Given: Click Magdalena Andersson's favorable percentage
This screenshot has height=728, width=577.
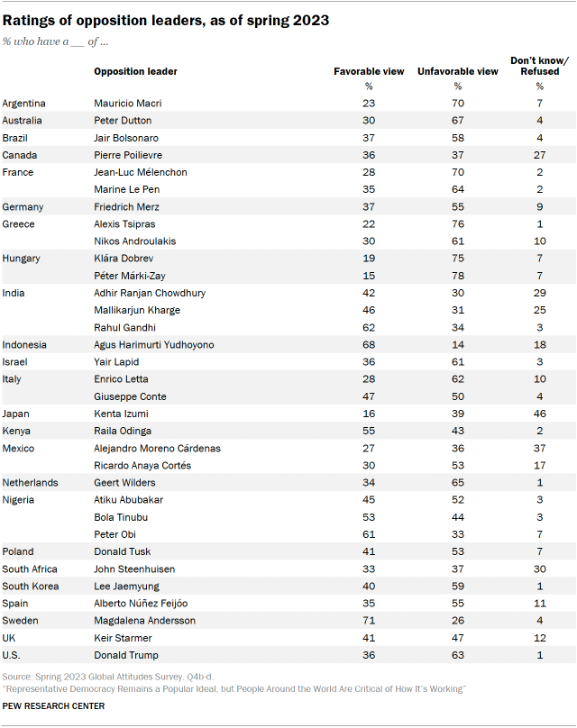Looking at the screenshot, I should (369, 620).
